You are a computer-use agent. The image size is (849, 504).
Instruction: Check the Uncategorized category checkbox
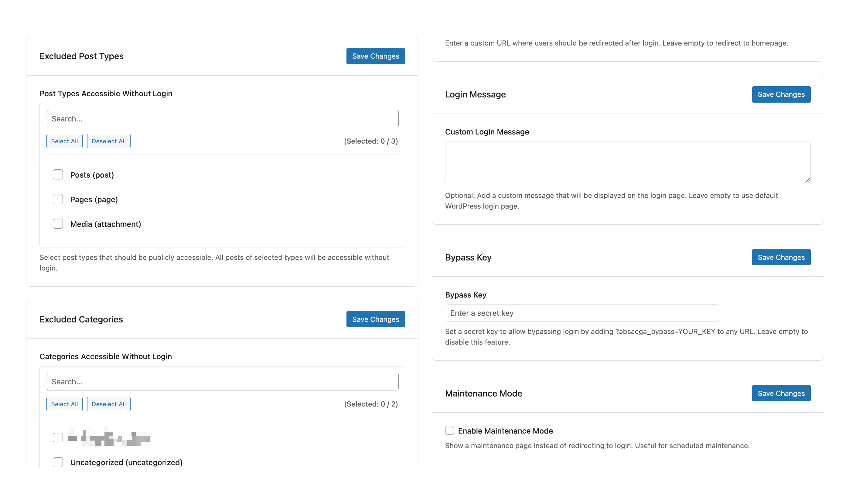pyautogui.click(x=58, y=462)
